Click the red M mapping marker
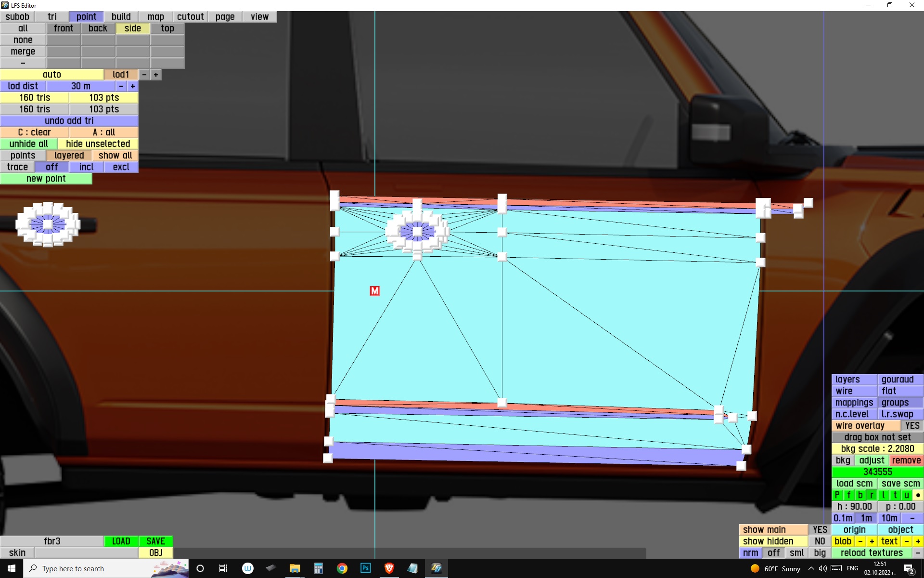The width and height of the screenshot is (924, 578). click(374, 291)
